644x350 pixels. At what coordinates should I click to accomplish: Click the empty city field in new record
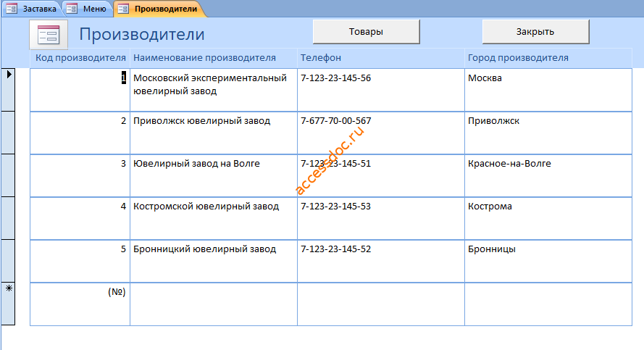coord(548,304)
